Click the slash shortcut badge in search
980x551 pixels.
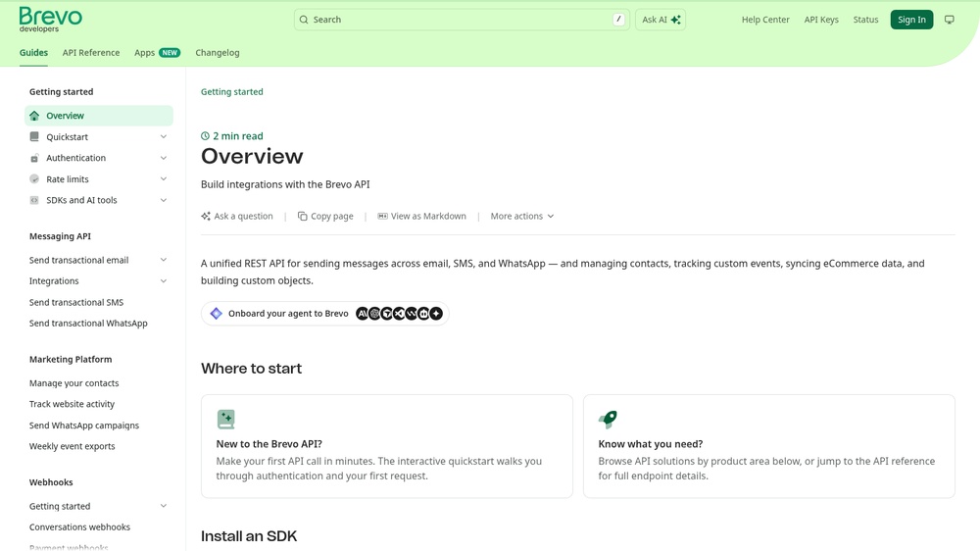coord(618,20)
